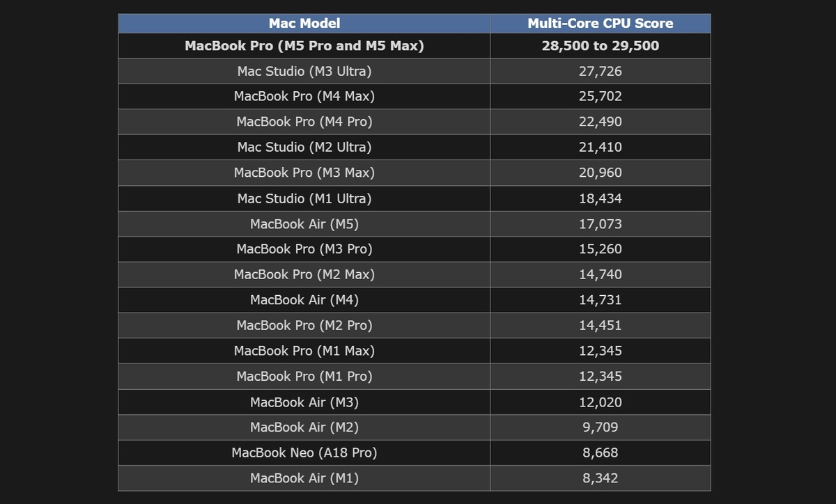Click the 'Mac Model' column header

tap(304, 23)
